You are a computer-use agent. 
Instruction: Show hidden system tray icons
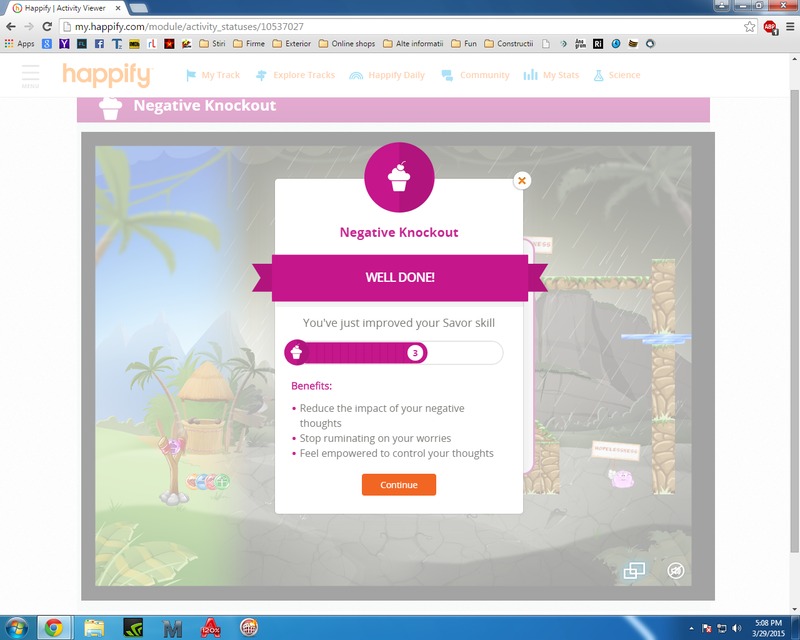[691, 628]
